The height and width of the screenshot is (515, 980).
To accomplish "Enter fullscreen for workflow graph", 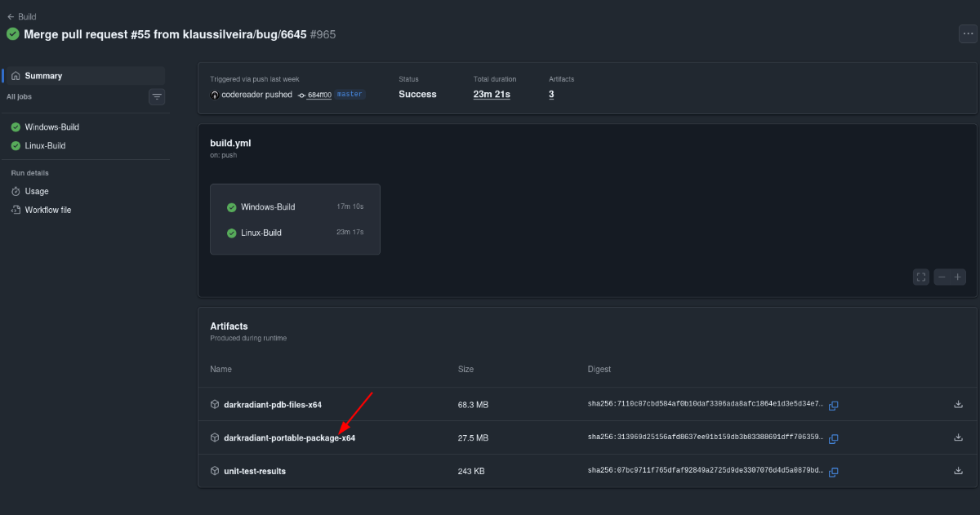I will (921, 277).
